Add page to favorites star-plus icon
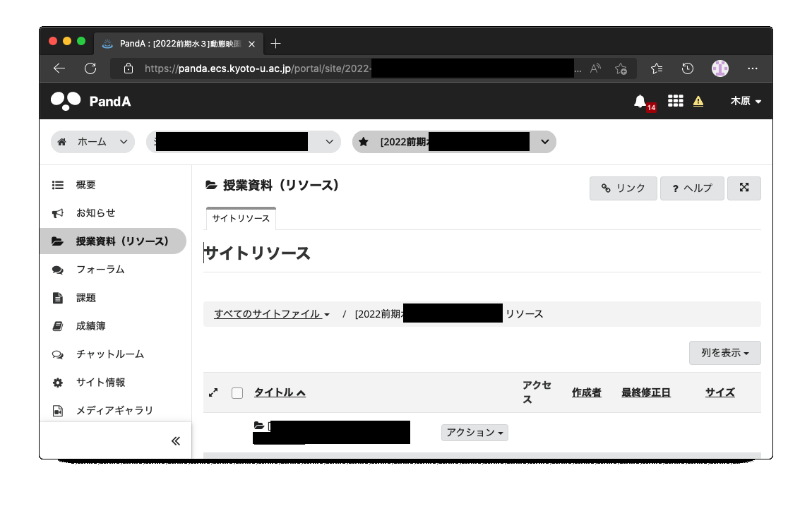Image resolution: width=812 pixels, height=511 pixels. coord(621,68)
